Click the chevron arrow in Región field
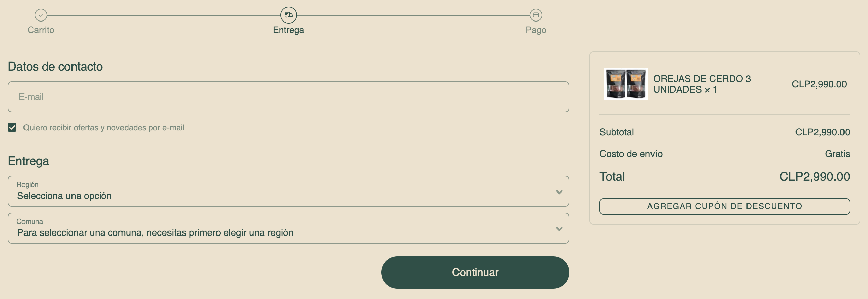 pyautogui.click(x=559, y=192)
